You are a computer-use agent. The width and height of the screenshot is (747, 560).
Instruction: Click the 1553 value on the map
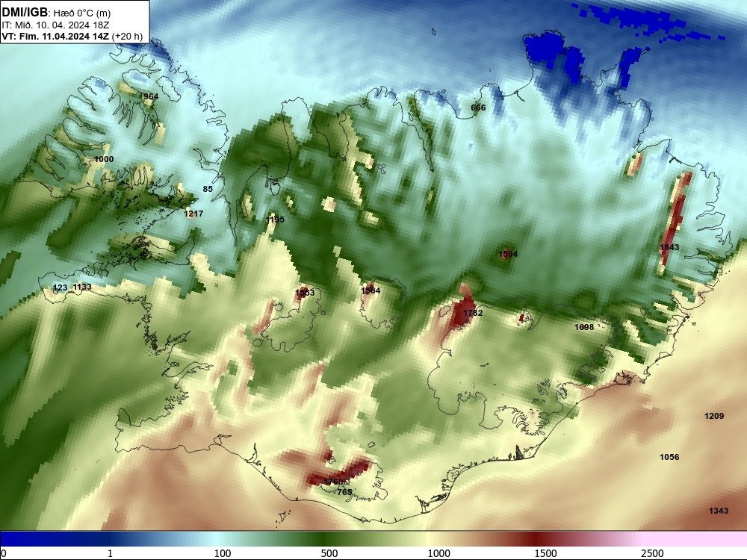coord(305,293)
